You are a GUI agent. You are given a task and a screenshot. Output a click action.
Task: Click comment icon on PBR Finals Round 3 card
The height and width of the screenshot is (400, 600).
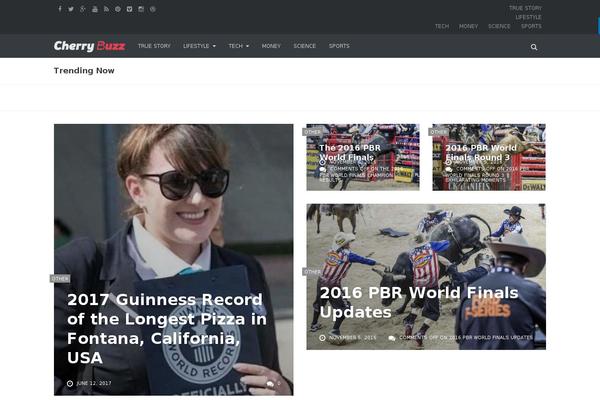(449, 169)
